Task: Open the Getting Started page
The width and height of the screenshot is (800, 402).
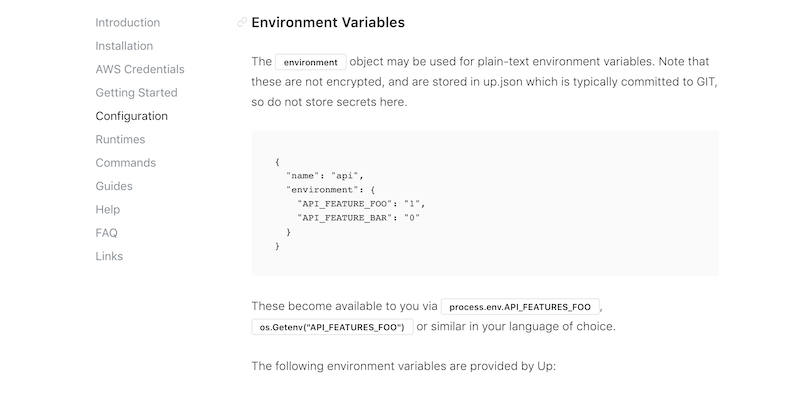Action: click(136, 93)
